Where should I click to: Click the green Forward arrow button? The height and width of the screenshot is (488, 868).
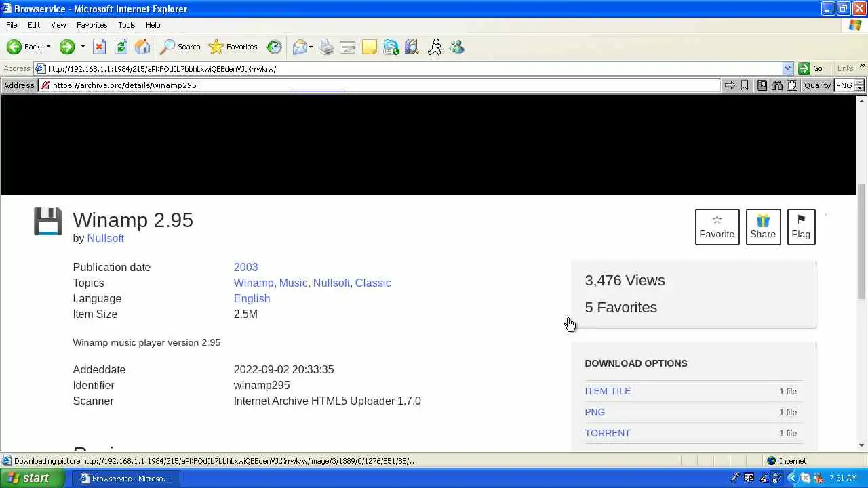(x=66, y=47)
